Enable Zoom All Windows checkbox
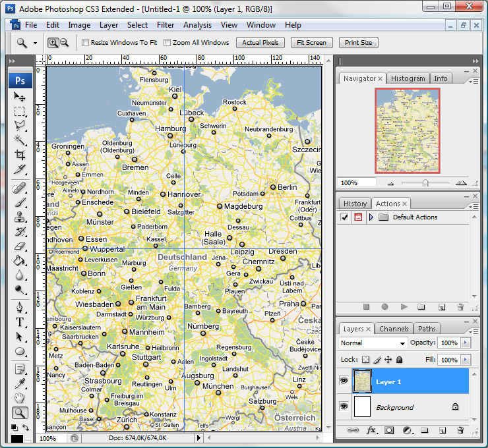The height and width of the screenshot is (448, 488). pos(167,42)
